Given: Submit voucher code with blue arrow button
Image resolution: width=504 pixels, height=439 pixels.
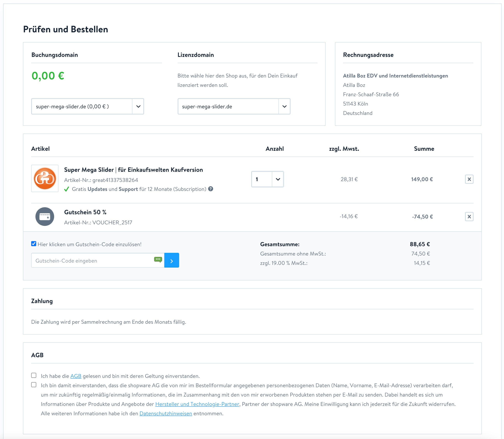Looking at the screenshot, I should tap(172, 260).
